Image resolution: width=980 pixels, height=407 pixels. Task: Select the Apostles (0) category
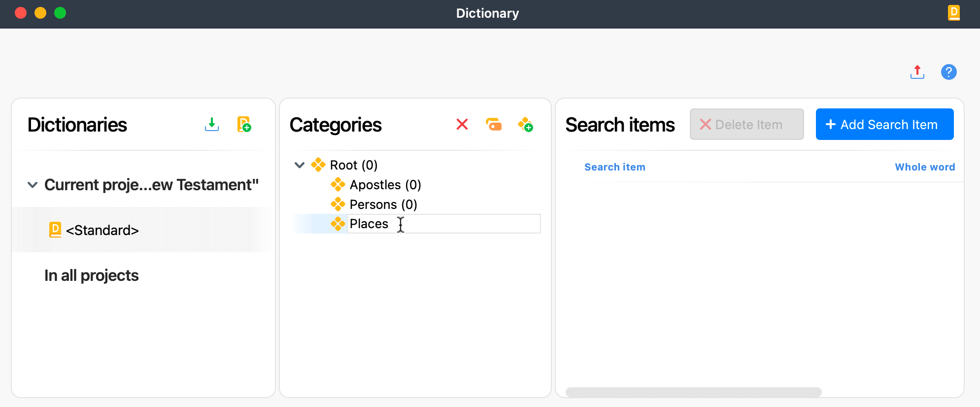385,185
